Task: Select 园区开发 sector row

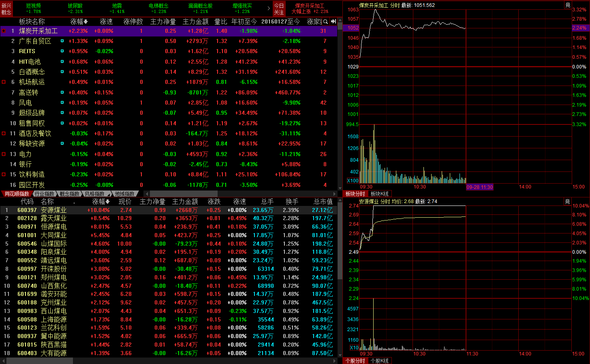Action: click(x=169, y=185)
